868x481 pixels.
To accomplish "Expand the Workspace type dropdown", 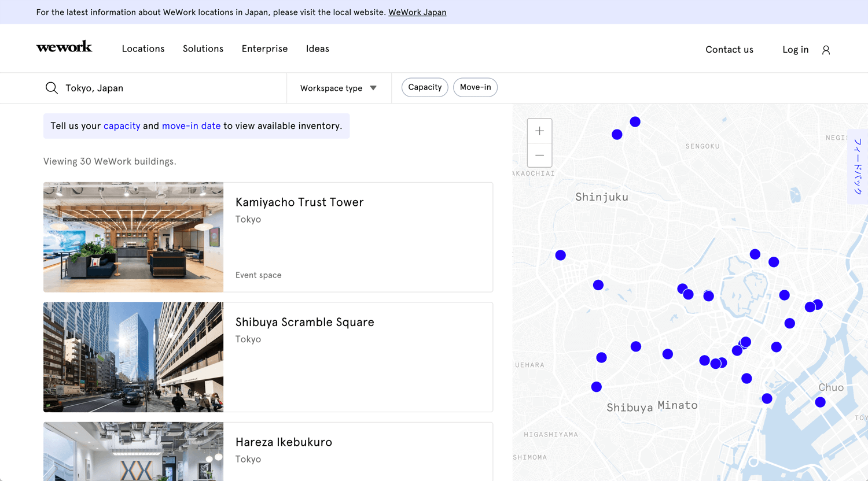I will tap(339, 88).
